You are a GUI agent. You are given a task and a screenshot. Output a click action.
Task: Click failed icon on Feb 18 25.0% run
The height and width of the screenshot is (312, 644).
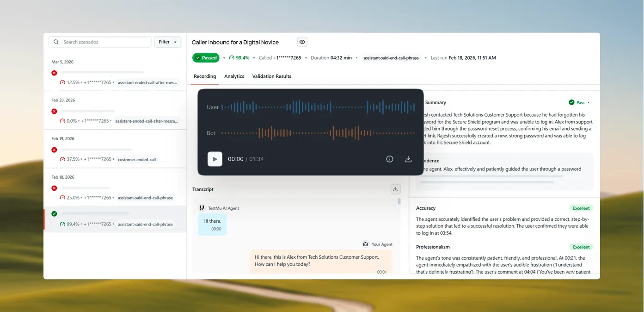[54, 188]
